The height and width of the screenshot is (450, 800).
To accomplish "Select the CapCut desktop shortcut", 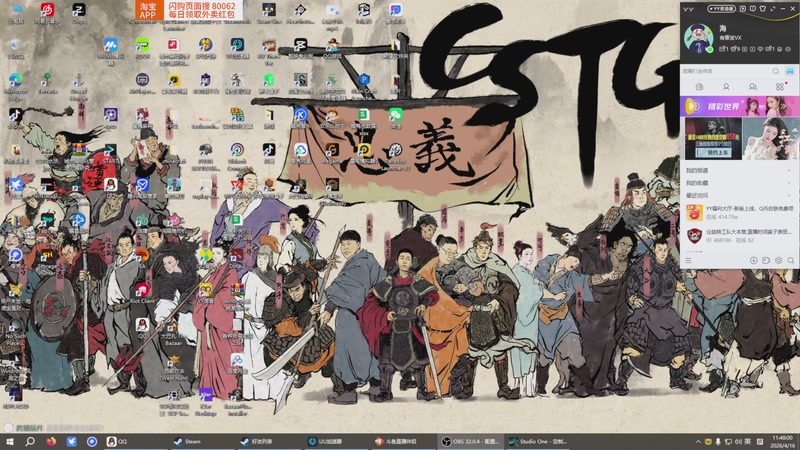I will [301, 48].
